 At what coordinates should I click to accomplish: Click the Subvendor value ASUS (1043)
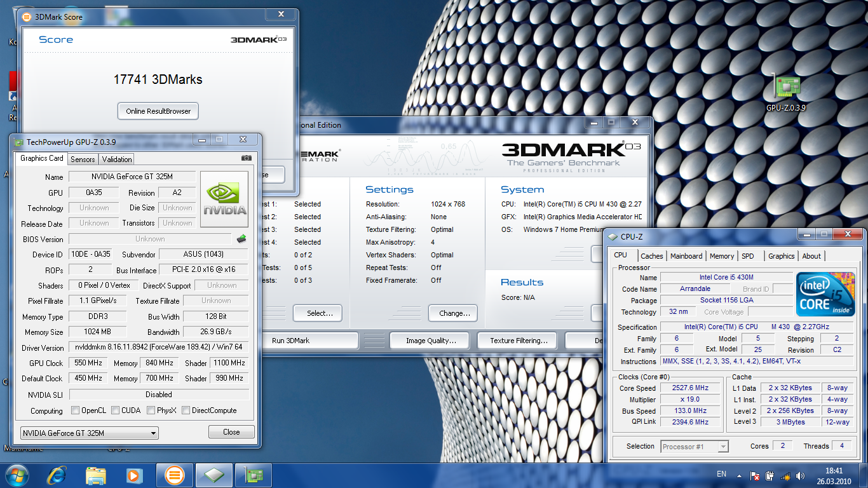tap(203, 254)
